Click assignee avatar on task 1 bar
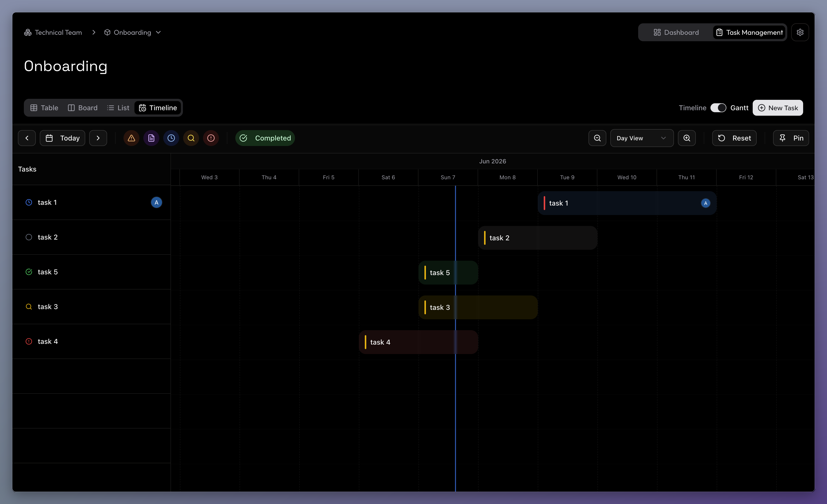Image resolution: width=827 pixels, height=504 pixels. tap(705, 203)
